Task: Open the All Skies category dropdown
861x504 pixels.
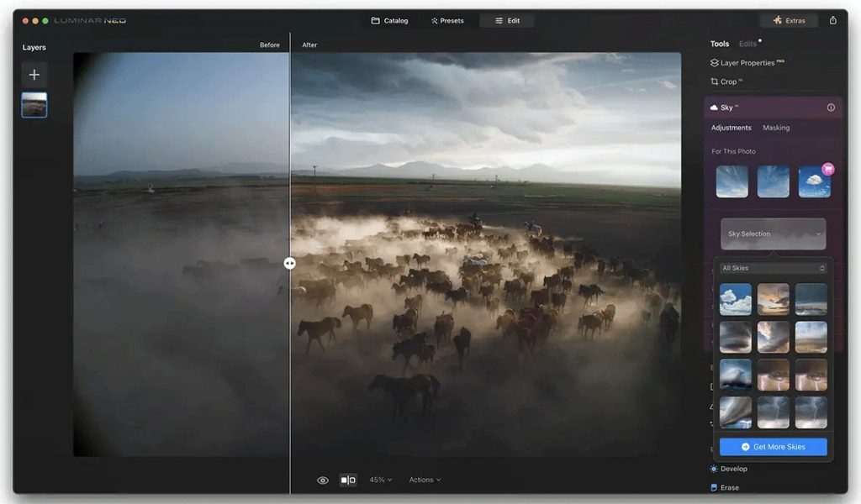Action: click(x=774, y=268)
